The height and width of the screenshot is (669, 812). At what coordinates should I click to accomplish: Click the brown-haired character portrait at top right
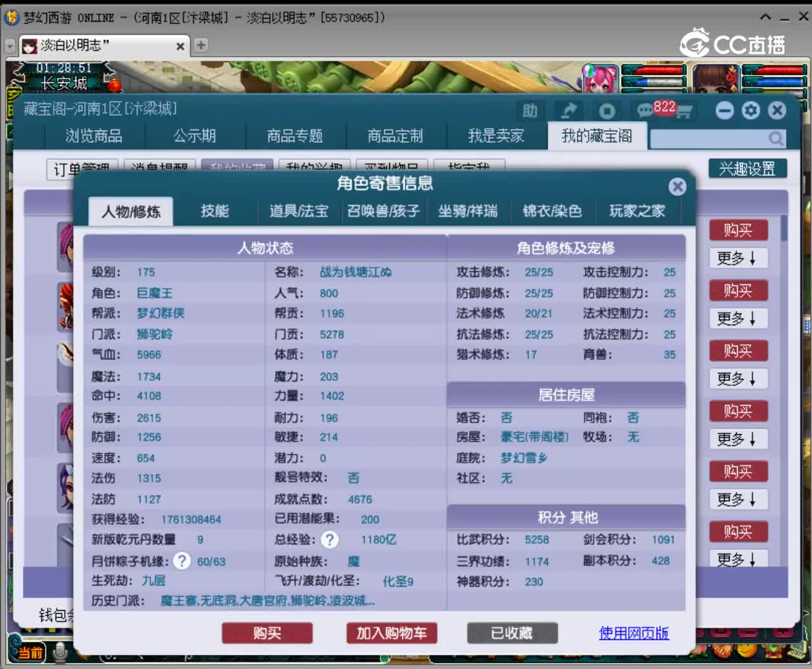[x=717, y=79]
